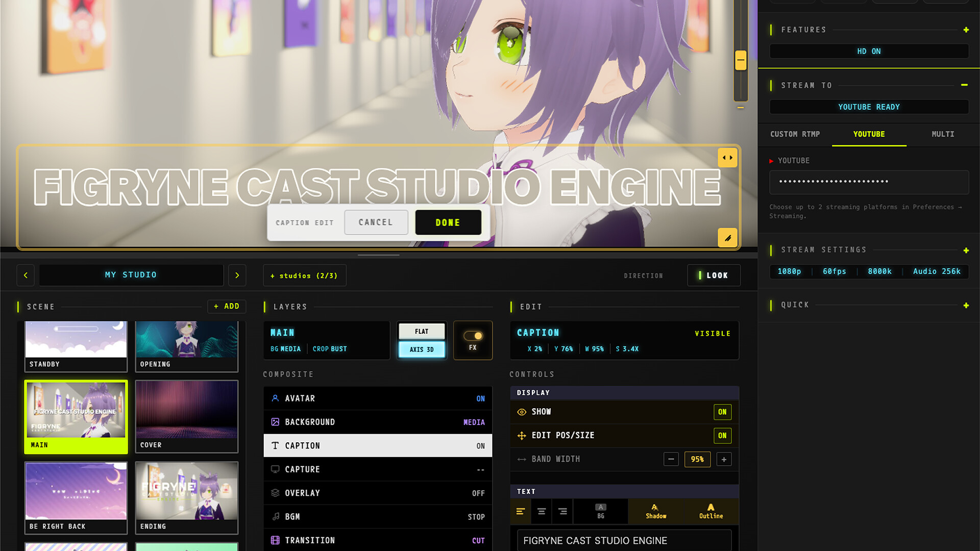The width and height of the screenshot is (980, 551).
Task: Select the ENDING scene thumbnail
Action: (x=187, y=497)
